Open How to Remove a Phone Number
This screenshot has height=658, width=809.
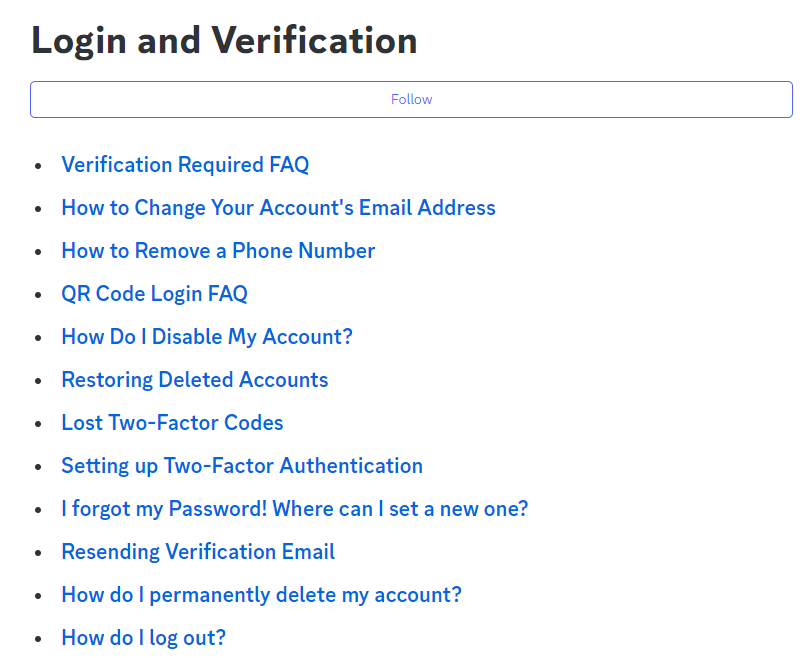(218, 250)
